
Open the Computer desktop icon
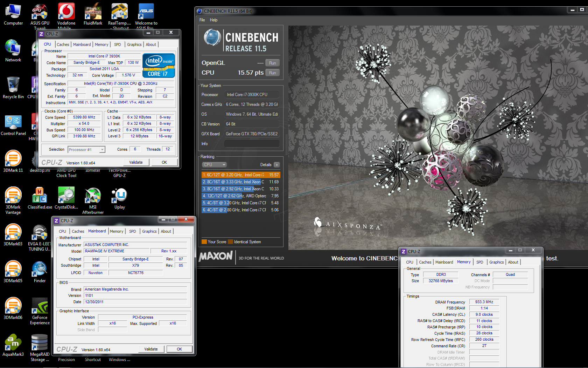tap(13, 15)
